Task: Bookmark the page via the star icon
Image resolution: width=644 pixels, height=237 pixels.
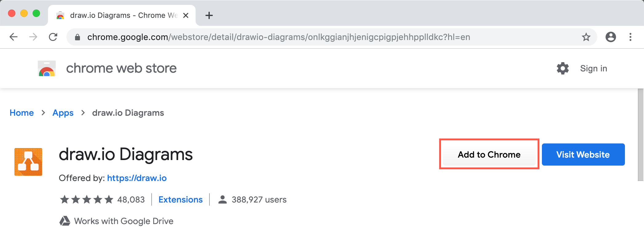Action: [x=586, y=37]
